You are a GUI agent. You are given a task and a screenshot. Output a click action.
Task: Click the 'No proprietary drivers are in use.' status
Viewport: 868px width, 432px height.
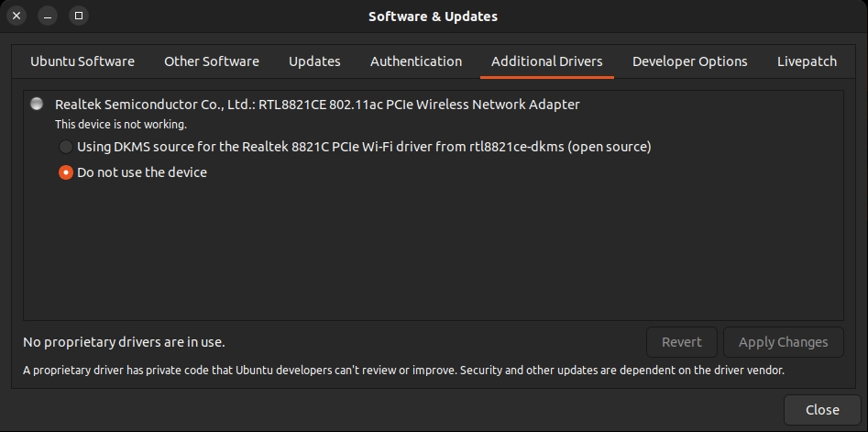point(124,342)
